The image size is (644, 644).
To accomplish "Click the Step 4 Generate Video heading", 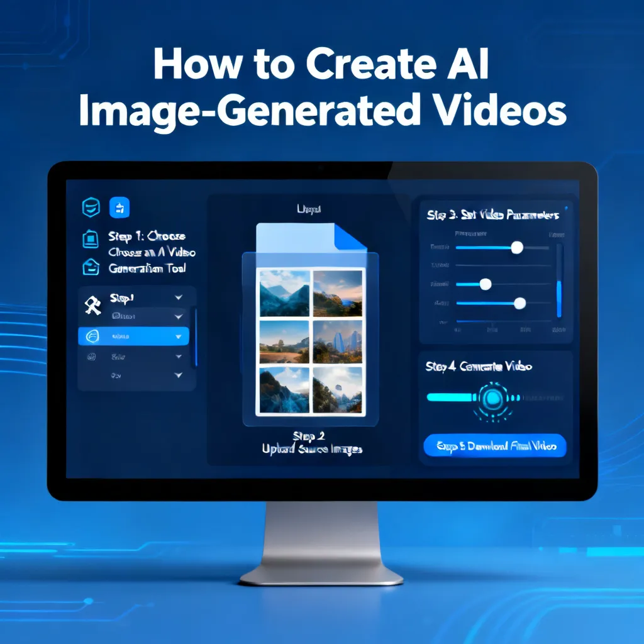I will tap(479, 367).
